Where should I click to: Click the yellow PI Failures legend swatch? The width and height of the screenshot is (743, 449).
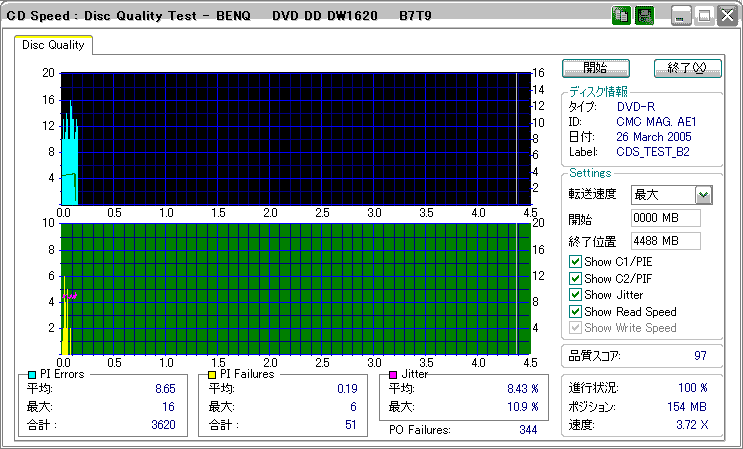pos(212,375)
